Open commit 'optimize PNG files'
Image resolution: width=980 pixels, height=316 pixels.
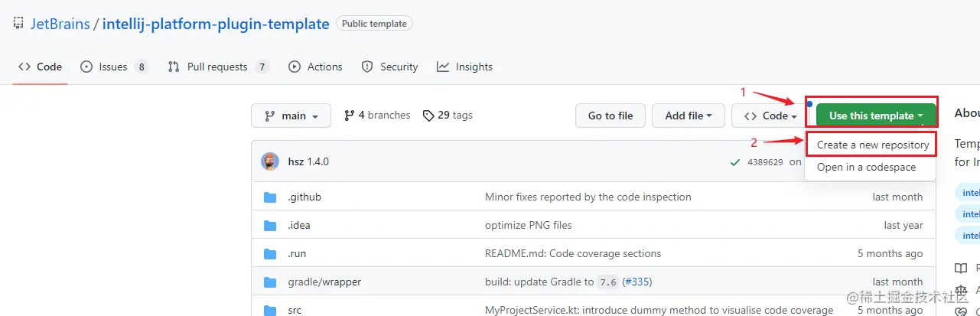point(529,226)
